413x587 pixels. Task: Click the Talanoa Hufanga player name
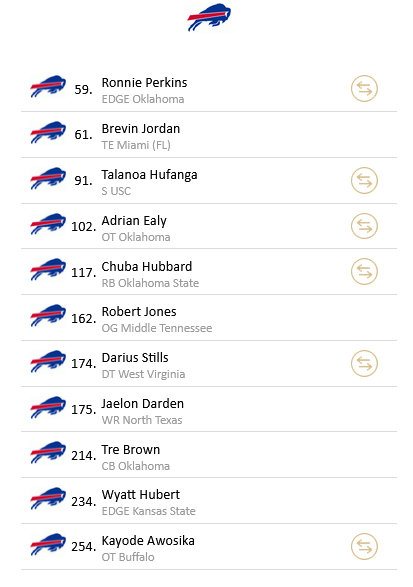149,175
